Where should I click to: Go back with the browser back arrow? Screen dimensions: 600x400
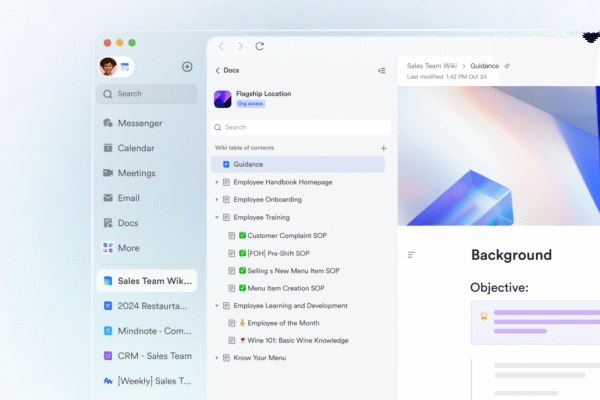pyautogui.click(x=221, y=46)
